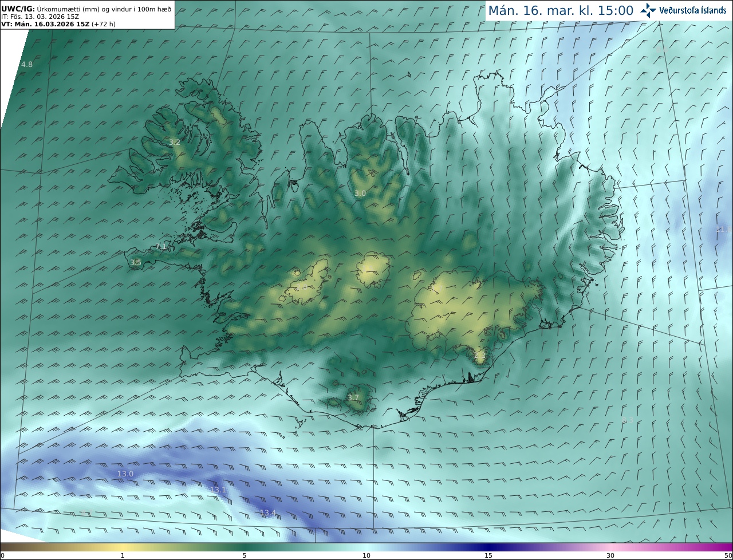Select the date header Mán. 16. mar. kl. 15:00
Screen dimensions: 733x560
pyautogui.click(x=561, y=10)
